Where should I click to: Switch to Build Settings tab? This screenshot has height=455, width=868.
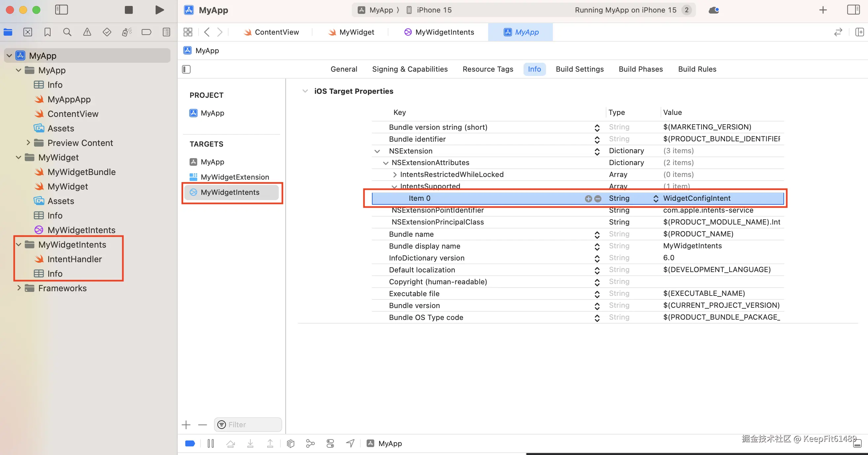point(580,69)
